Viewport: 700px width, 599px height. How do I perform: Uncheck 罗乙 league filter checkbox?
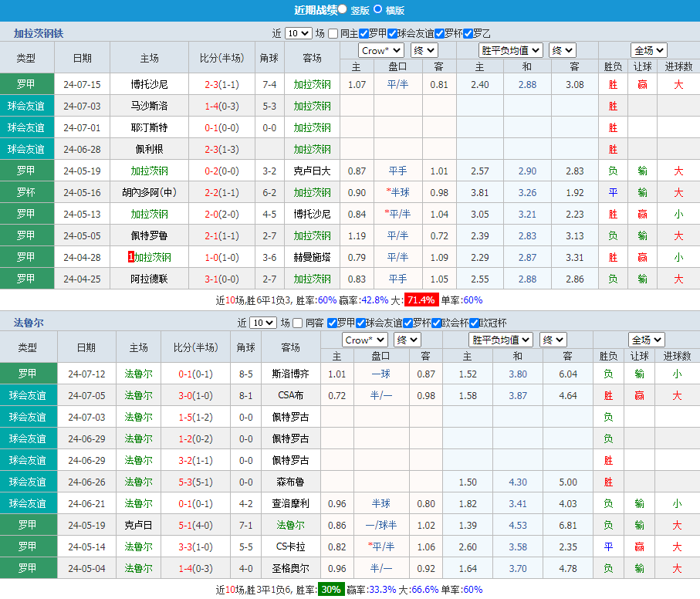pyautogui.click(x=468, y=33)
